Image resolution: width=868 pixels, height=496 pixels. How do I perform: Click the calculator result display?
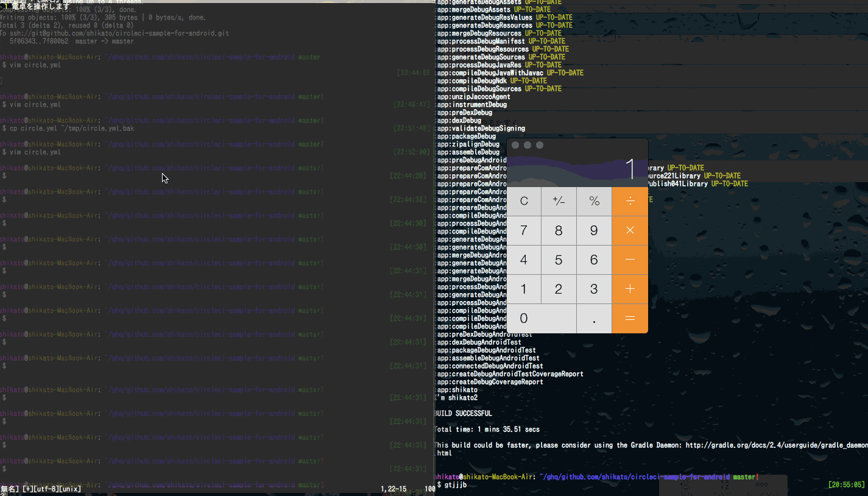click(577, 169)
